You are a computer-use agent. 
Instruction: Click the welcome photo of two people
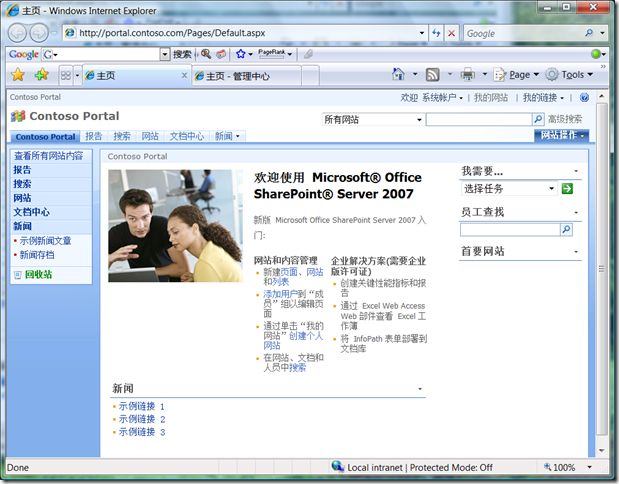176,226
